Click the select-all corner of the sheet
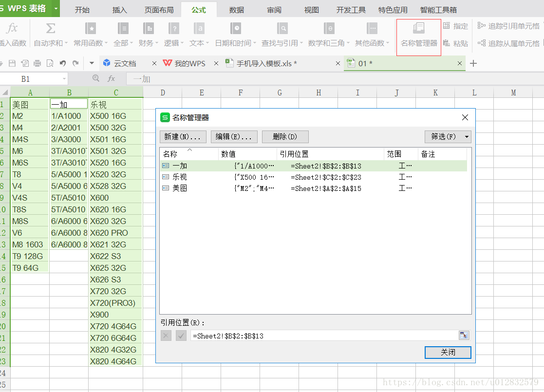The width and height of the screenshot is (544, 392). (x=5, y=93)
